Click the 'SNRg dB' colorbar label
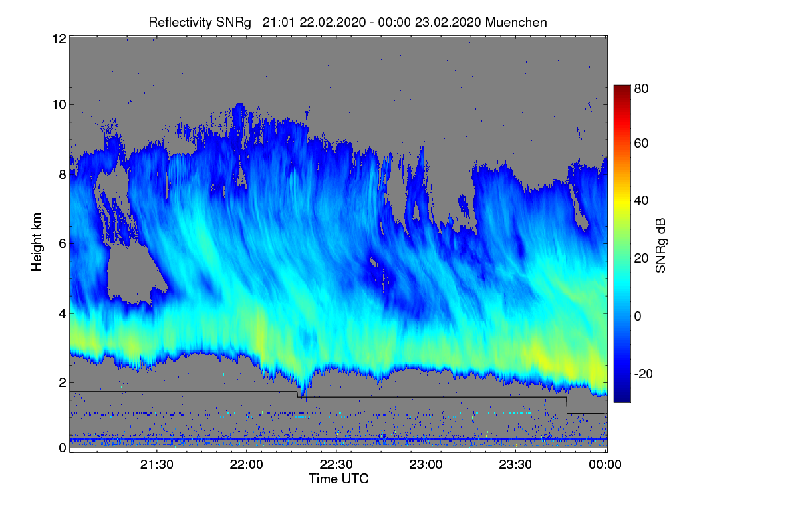This screenshot has height=532, width=798. [x=661, y=247]
